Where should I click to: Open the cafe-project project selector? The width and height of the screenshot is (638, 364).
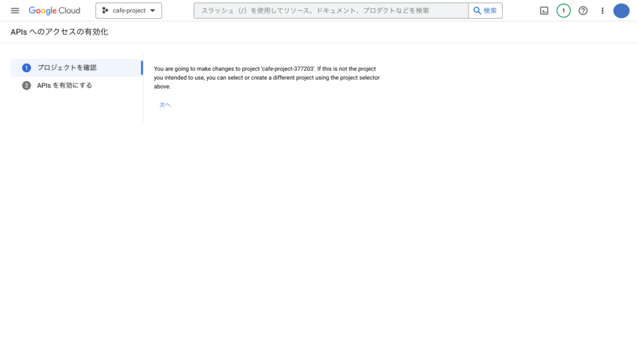[x=128, y=11]
